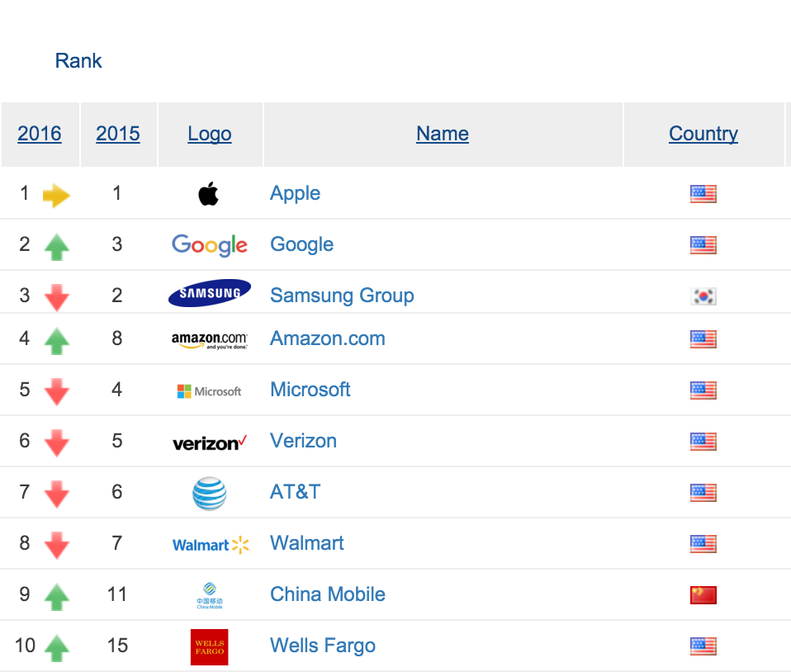Click the Google logo image
Screen dimensions: 791x672
click(210, 245)
